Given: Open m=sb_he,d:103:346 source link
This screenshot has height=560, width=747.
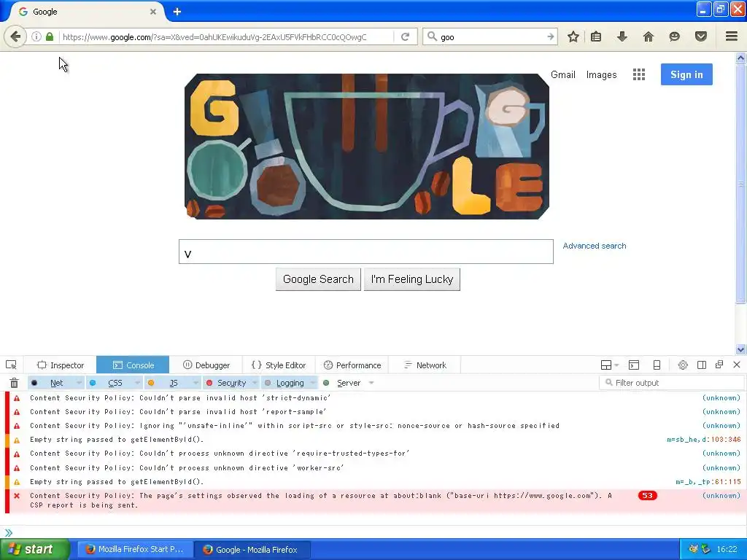Looking at the screenshot, I should coord(704,440).
